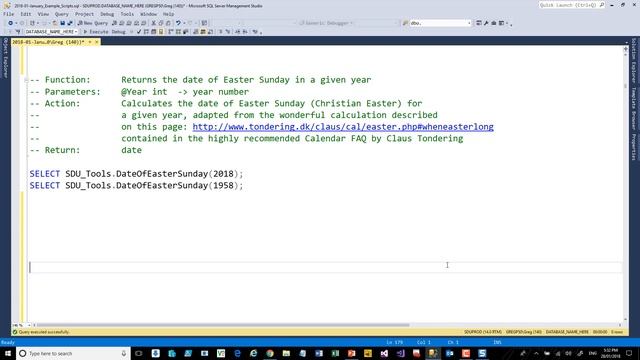640x360 pixels.
Task: Open PowerPoint from the taskbar
Action: click(x=351, y=353)
